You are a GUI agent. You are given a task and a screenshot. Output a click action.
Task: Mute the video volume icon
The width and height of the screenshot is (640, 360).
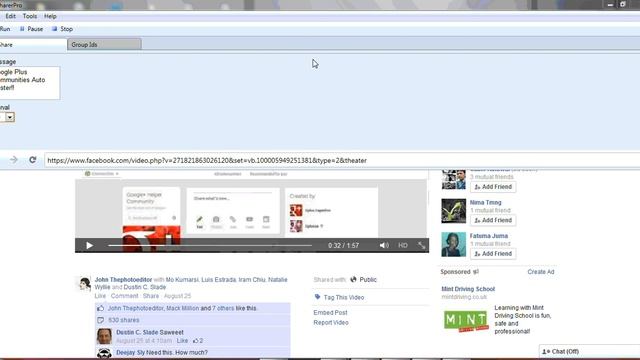(384, 245)
